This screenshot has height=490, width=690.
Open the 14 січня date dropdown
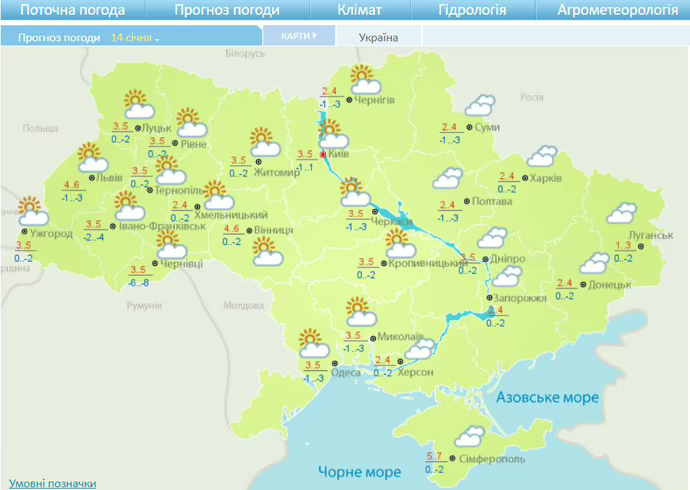tap(136, 38)
